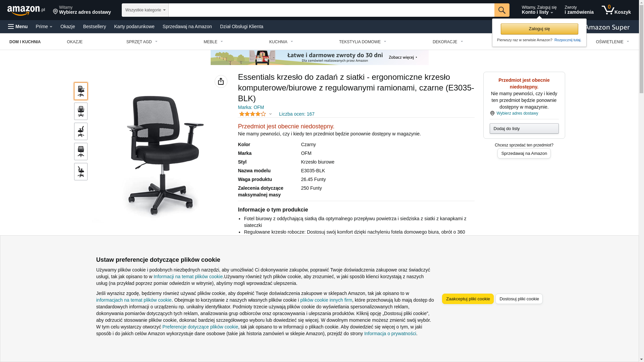This screenshot has width=644, height=362.
Task: Click the delivery address location pin
Action: (x=55, y=12)
